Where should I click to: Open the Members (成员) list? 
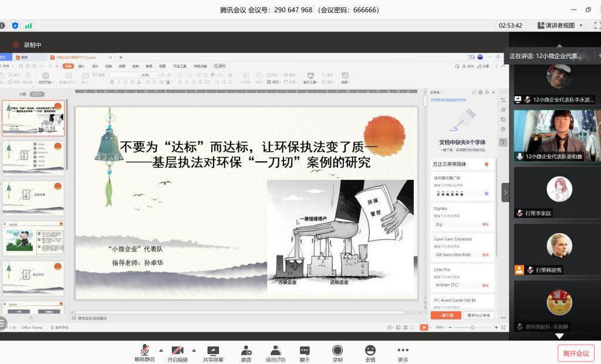275,353
